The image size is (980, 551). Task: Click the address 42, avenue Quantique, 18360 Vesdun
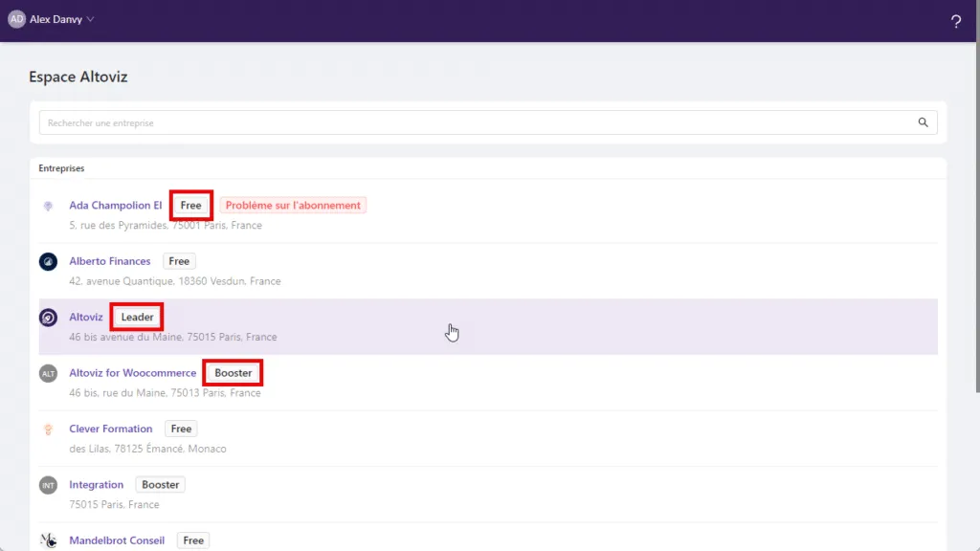click(174, 281)
